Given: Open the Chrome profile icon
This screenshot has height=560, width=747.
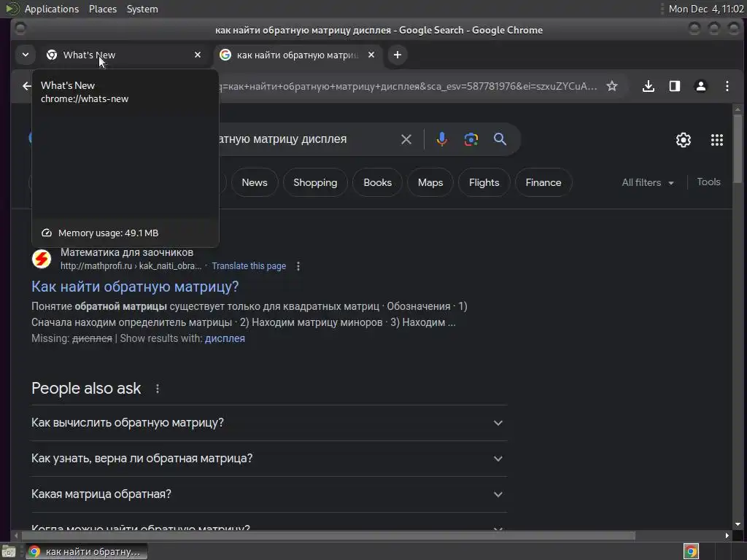Looking at the screenshot, I should click(701, 86).
